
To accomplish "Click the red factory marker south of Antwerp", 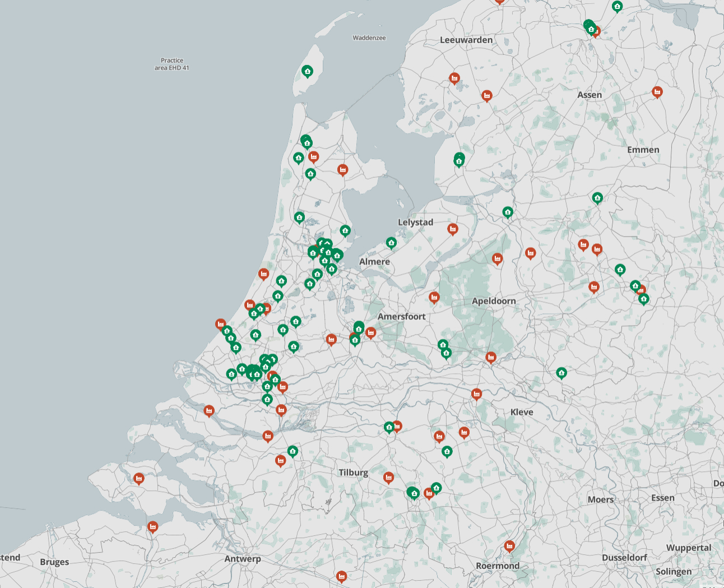I will pos(341,576).
